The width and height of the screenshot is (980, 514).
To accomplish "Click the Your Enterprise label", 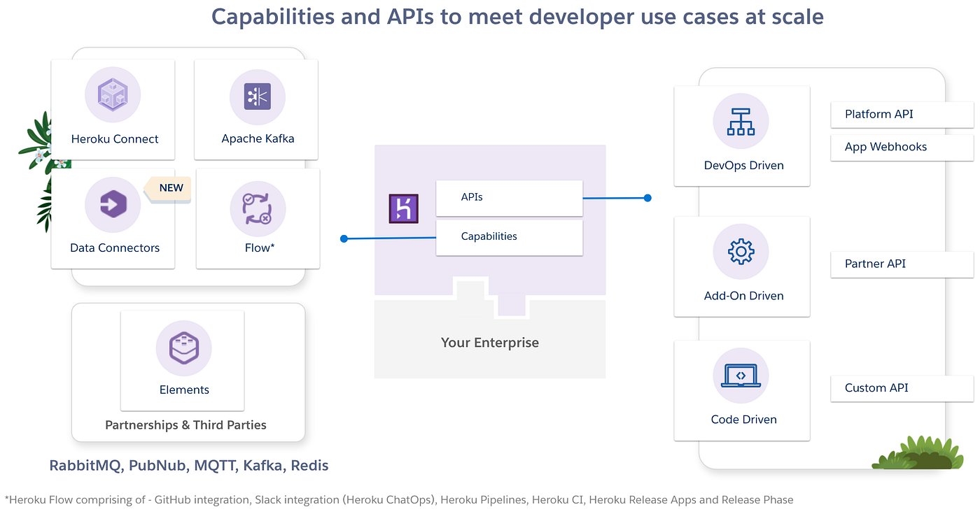I will click(490, 343).
